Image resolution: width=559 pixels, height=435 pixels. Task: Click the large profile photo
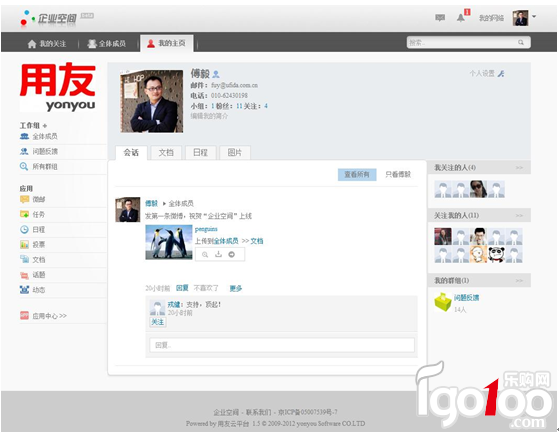tap(152, 101)
